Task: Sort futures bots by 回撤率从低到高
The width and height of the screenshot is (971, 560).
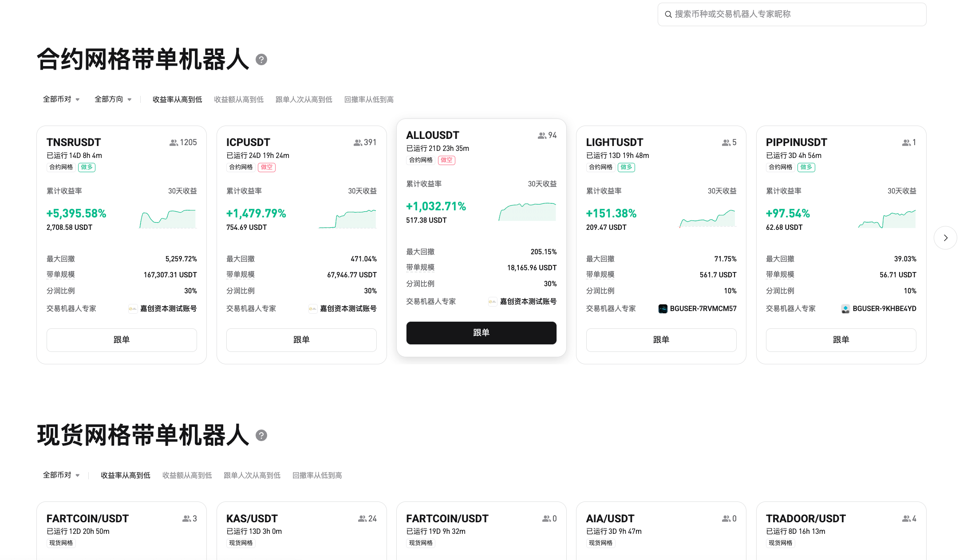Action: (x=369, y=99)
